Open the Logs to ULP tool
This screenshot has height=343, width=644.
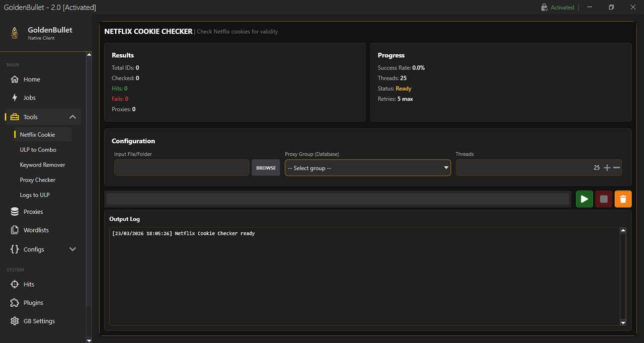coord(35,195)
